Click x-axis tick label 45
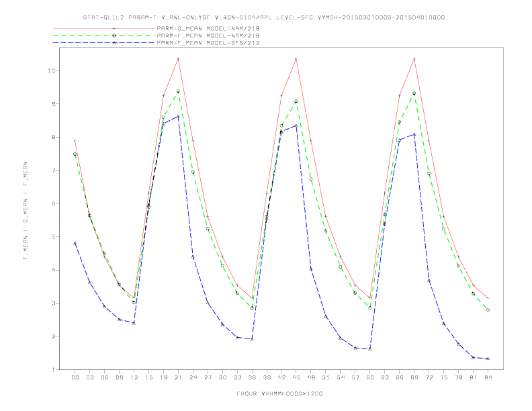The height and width of the screenshot is (411, 532). tap(296, 377)
